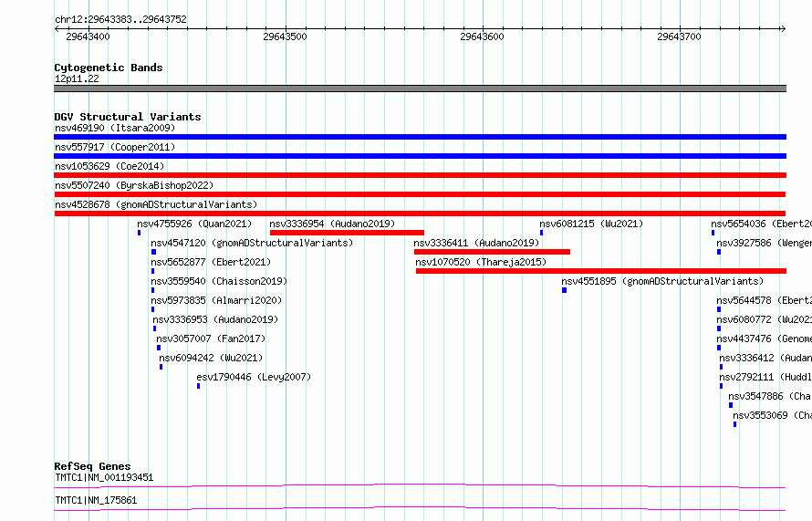Click blue marker under nsv4551895
The width and height of the screenshot is (812, 521).
click(x=565, y=290)
